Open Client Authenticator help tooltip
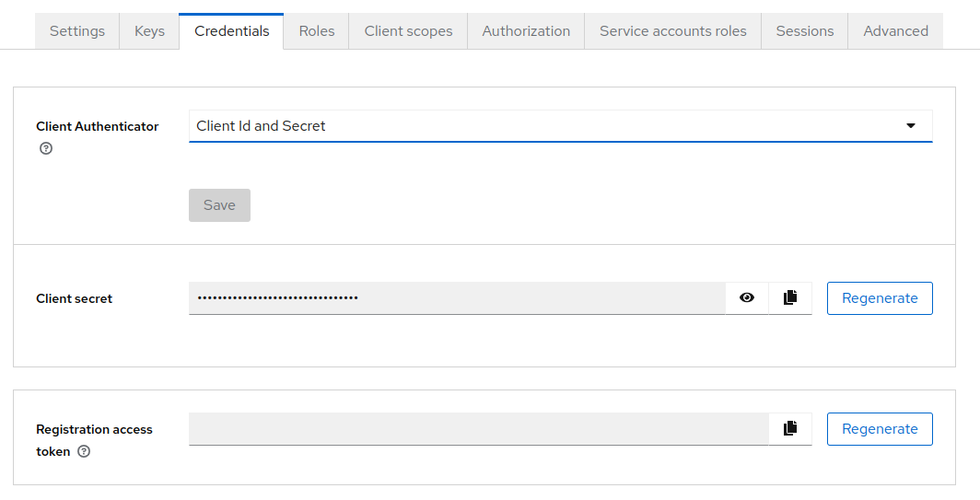 click(x=46, y=148)
